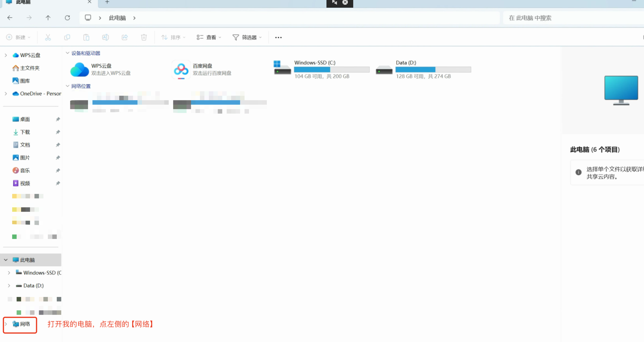Click the Share icon in the toolbar
The image size is (644, 342).
(x=125, y=37)
